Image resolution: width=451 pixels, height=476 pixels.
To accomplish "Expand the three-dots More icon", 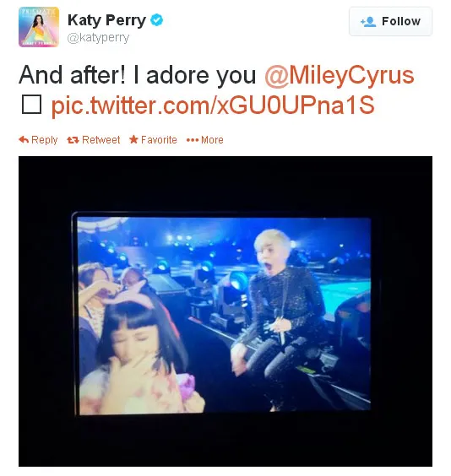I will [x=193, y=140].
